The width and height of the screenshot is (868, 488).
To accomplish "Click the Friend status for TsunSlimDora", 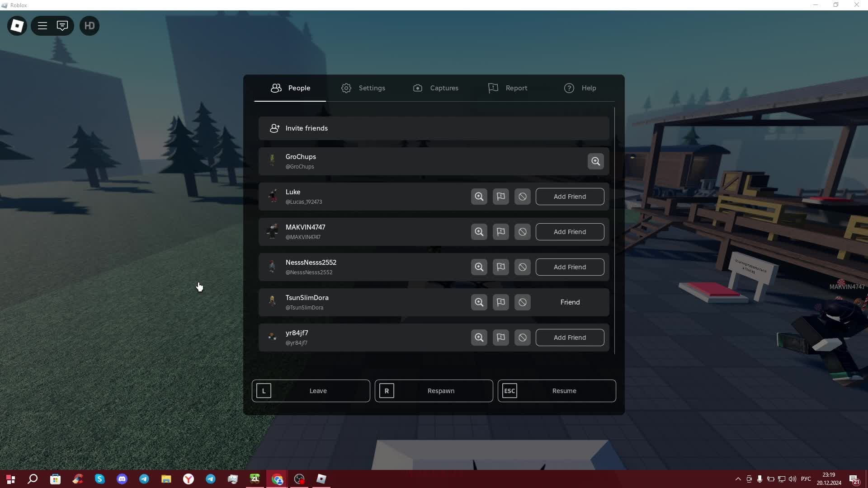I will pos(570,302).
